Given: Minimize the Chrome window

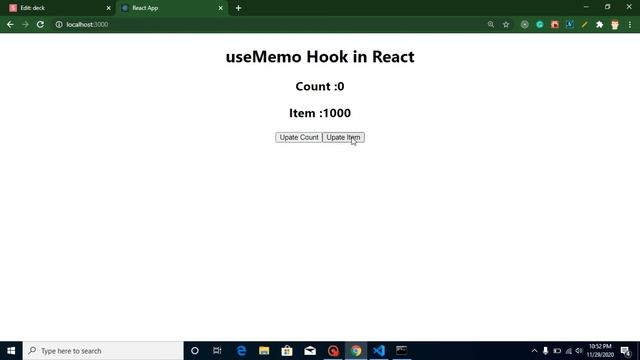Looking at the screenshot, I should [586, 7].
